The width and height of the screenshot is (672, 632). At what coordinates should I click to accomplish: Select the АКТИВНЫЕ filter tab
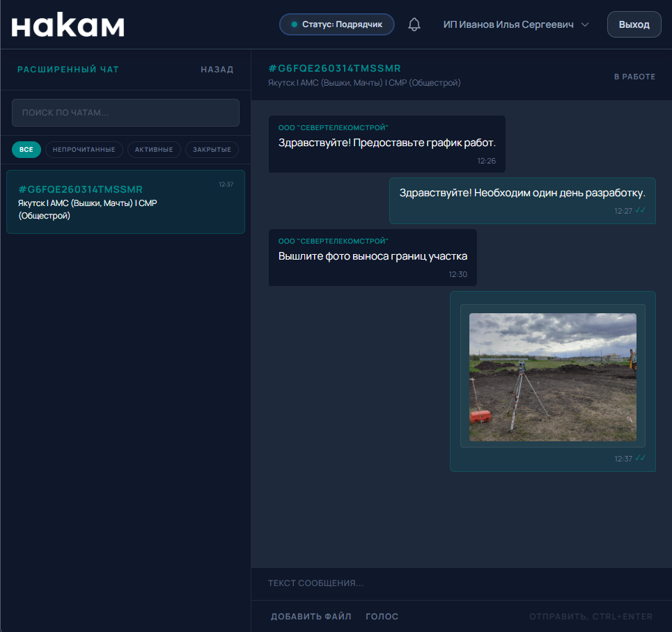point(154,150)
